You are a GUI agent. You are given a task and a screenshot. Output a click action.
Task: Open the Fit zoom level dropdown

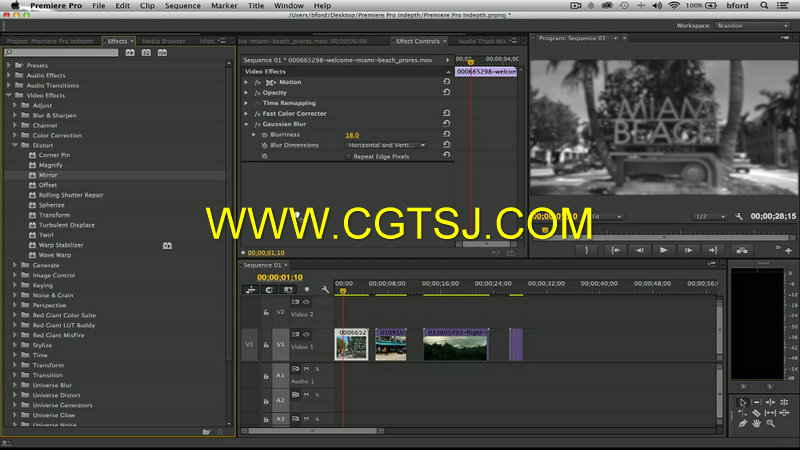(607, 217)
